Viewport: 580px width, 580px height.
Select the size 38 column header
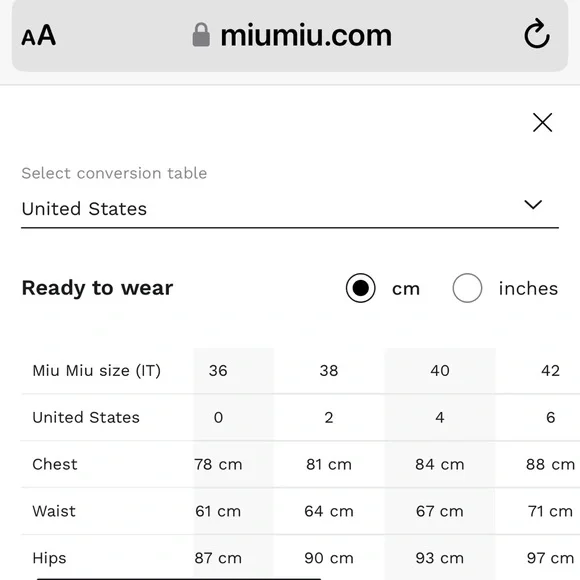tap(329, 371)
